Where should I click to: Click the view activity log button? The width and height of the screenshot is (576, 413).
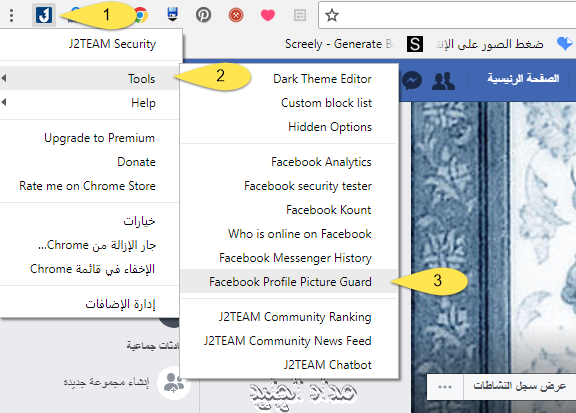coord(519,386)
